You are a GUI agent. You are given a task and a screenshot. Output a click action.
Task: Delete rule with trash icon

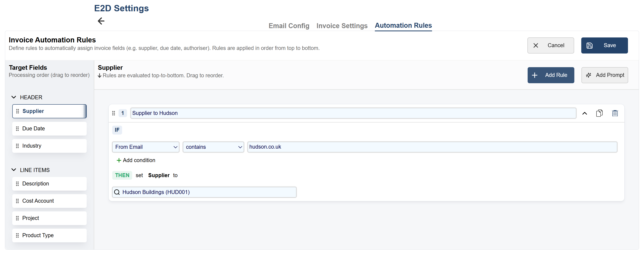(615, 113)
